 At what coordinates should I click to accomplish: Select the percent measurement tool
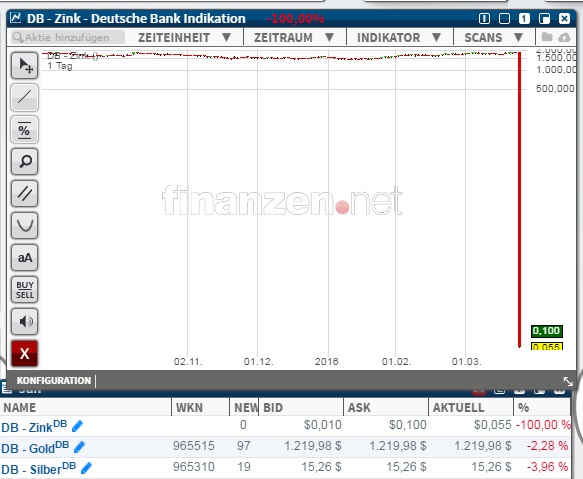pyautogui.click(x=25, y=130)
